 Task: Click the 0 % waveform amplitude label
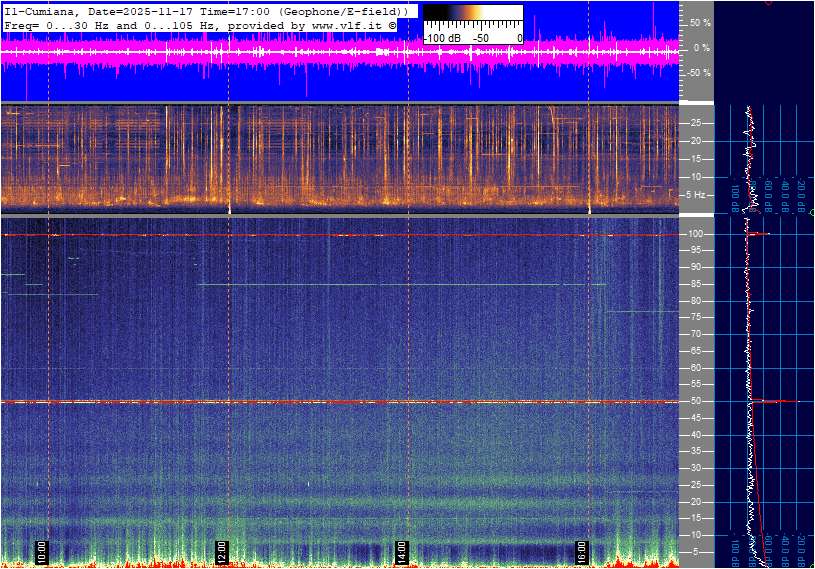[x=700, y=47]
